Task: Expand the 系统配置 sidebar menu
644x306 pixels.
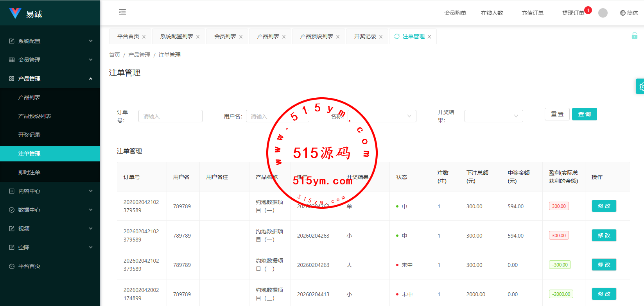Action: tap(50, 41)
